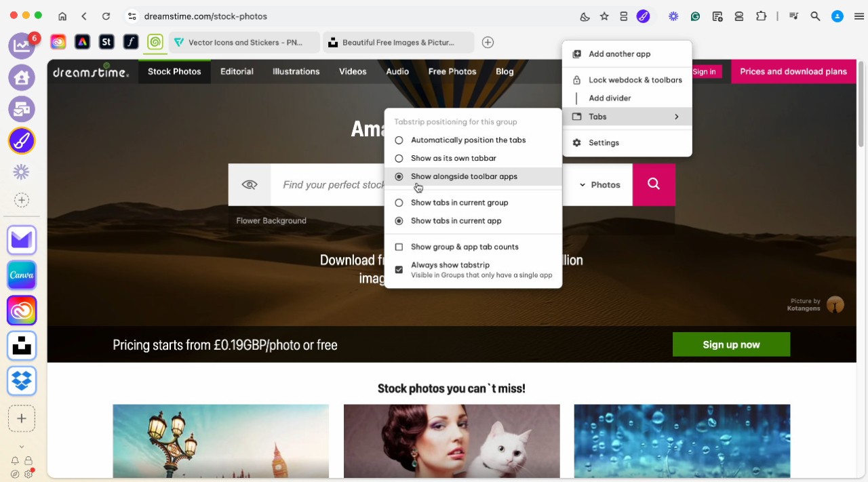Viewport: 868px width, 482px height.
Task: Bookmark page with the star icon
Action: point(604,16)
